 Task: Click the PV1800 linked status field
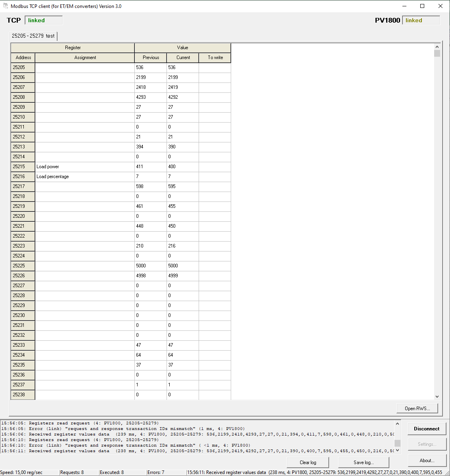[421, 20]
